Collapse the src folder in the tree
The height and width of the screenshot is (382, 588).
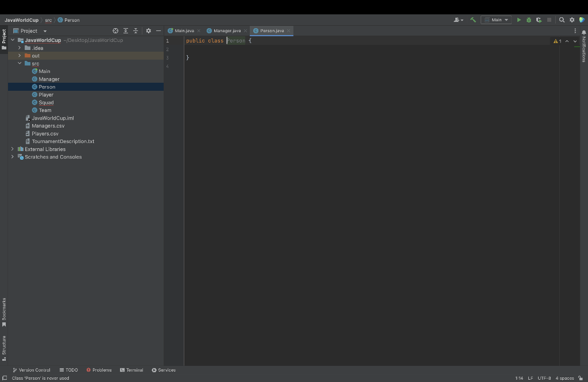19,63
